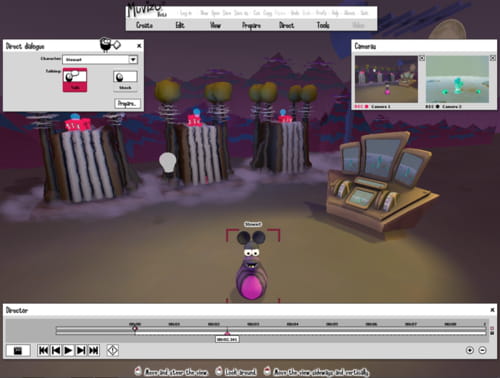Click the Prepare... button in dialogue panel
500x378 pixels.
[127, 104]
